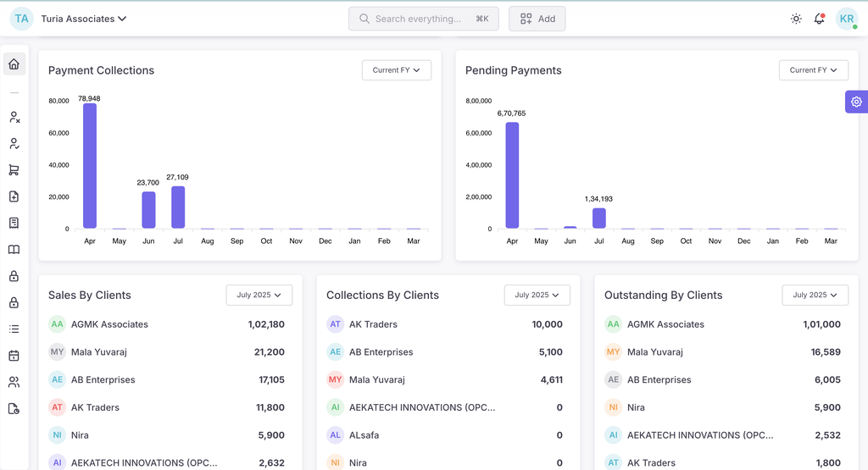868x470 pixels.
Task: Open the shopping cart icon in sidebar
Action: pos(14,170)
